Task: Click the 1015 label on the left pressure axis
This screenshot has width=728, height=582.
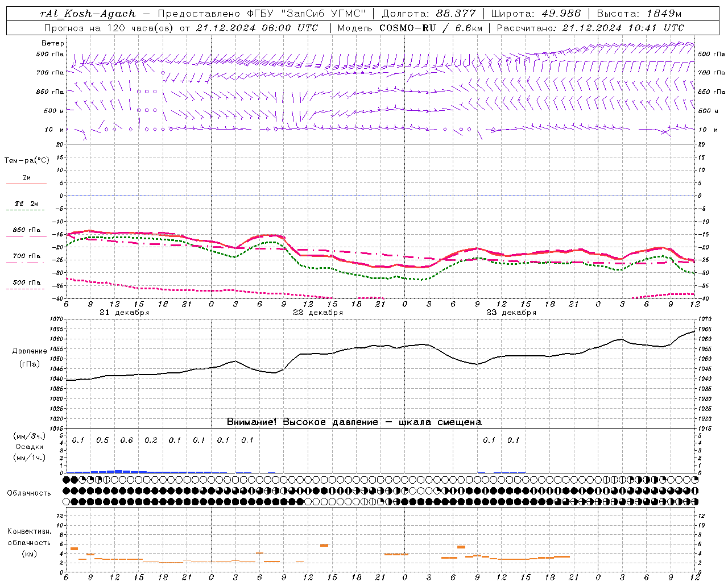Action: 57,429
